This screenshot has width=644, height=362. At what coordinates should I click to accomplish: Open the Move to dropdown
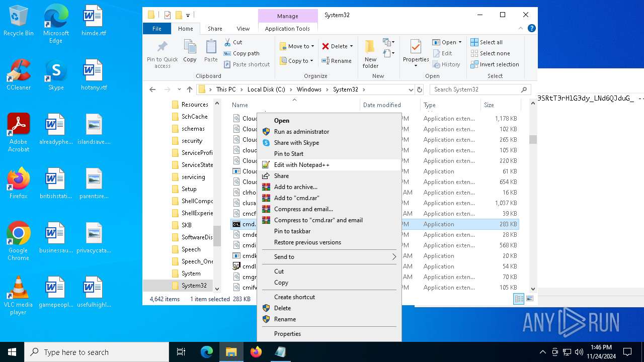tap(297, 46)
